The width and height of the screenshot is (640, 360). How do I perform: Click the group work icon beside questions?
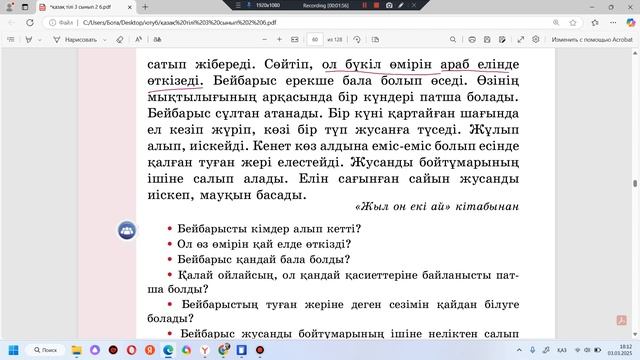click(x=127, y=231)
